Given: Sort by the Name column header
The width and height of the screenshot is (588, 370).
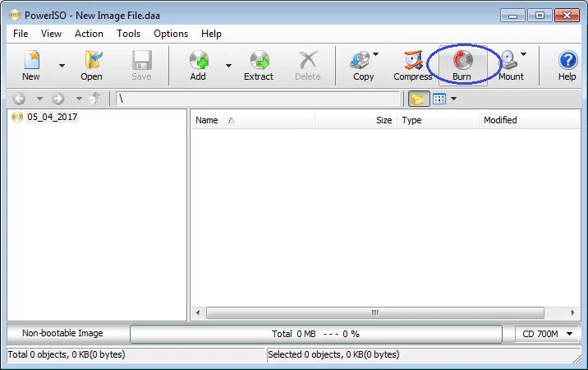Looking at the screenshot, I should (x=253, y=120).
